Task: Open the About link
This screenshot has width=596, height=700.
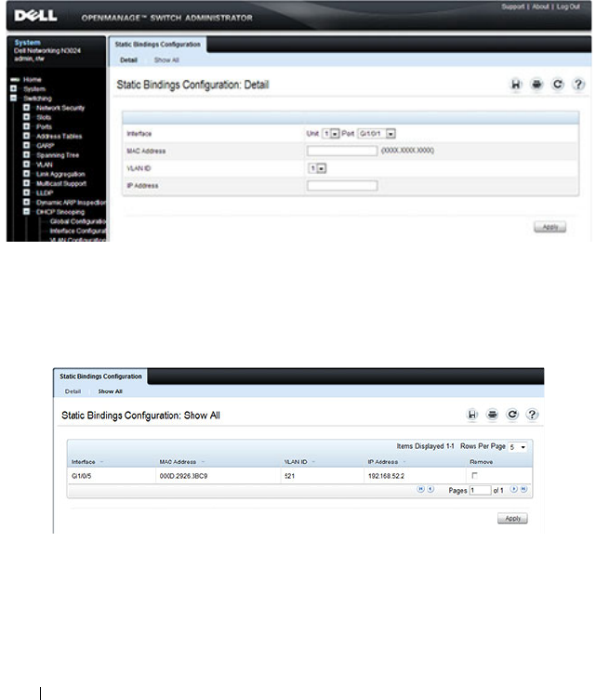Action: [x=540, y=7]
